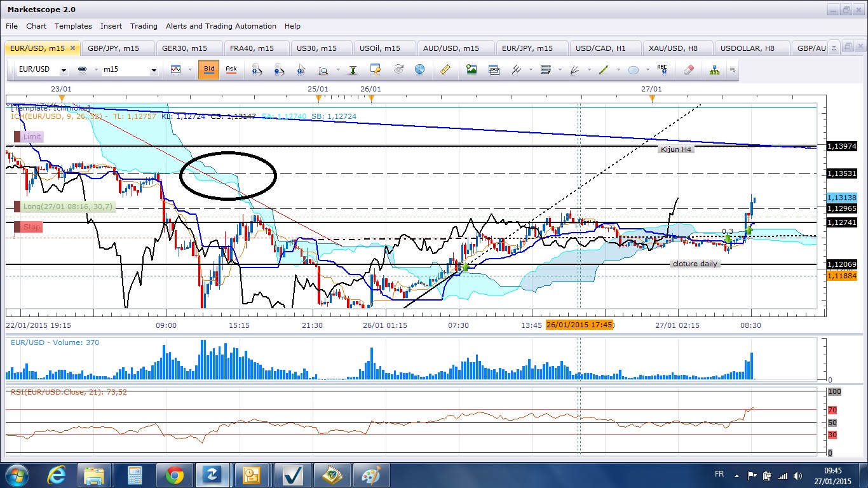The image size is (868, 488).
Task: Toggle Ask price display
Action: click(231, 69)
